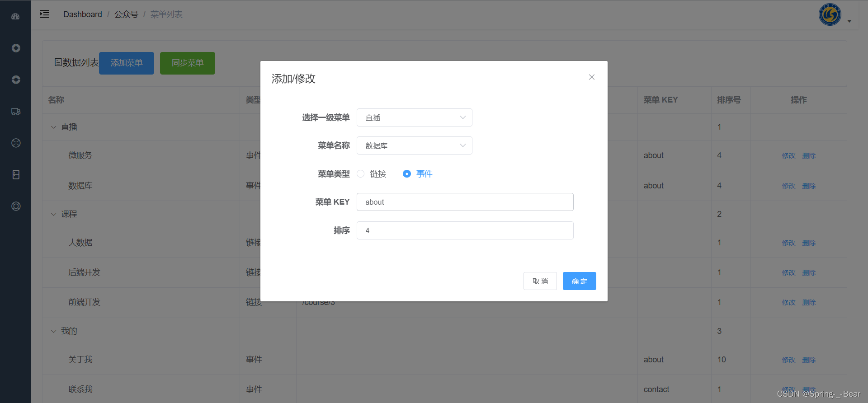Click the 菜单 KEY input field
The width and height of the screenshot is (868, 403).
coord(465,202)
